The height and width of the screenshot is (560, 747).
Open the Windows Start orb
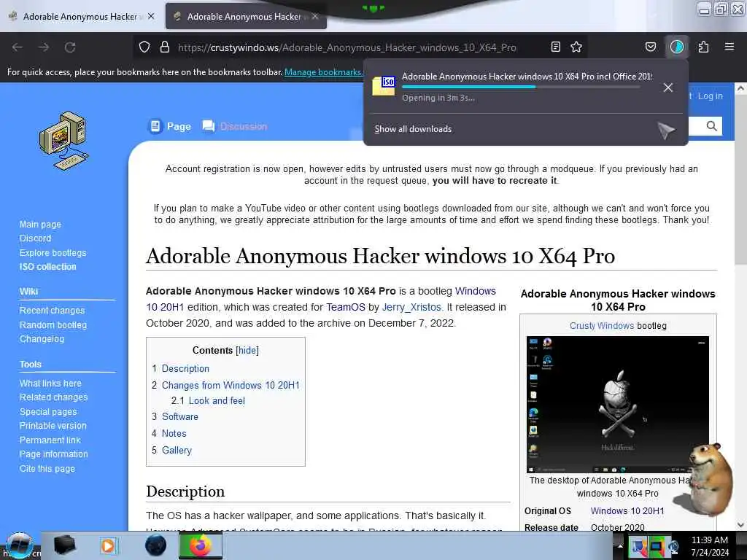pos(19,545)
